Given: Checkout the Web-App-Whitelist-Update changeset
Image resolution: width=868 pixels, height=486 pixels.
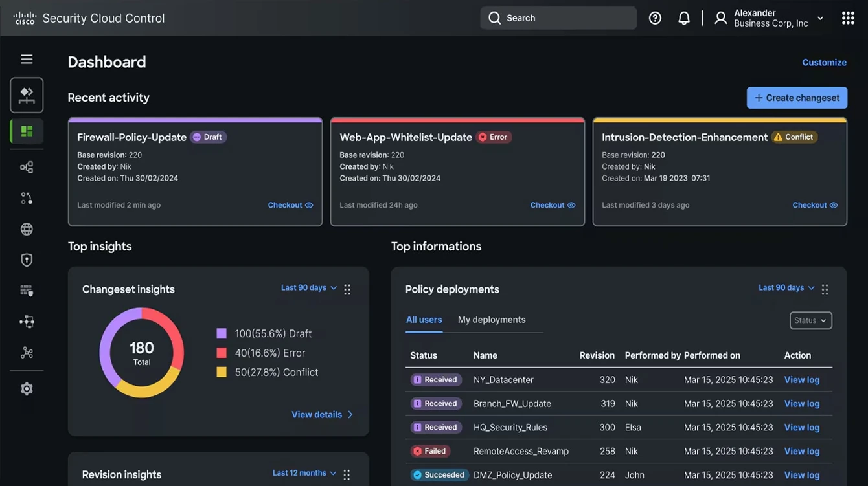Looking at the screenshot, I should 553,205.
